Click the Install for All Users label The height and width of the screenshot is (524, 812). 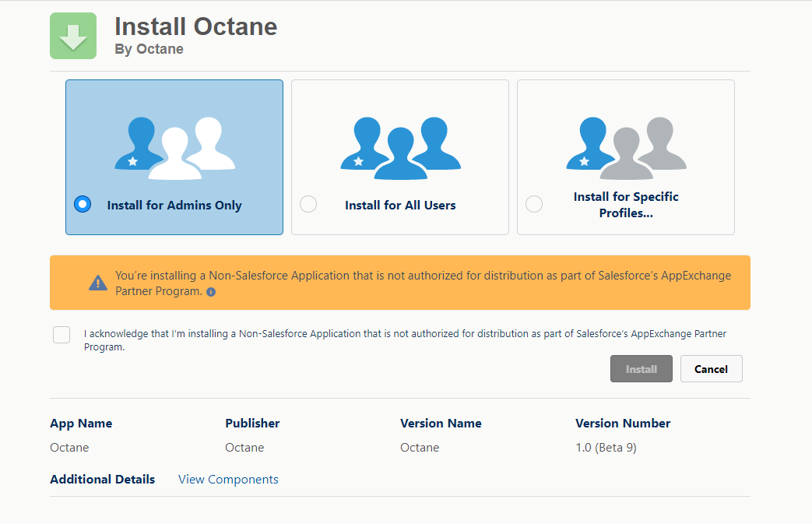400,205
